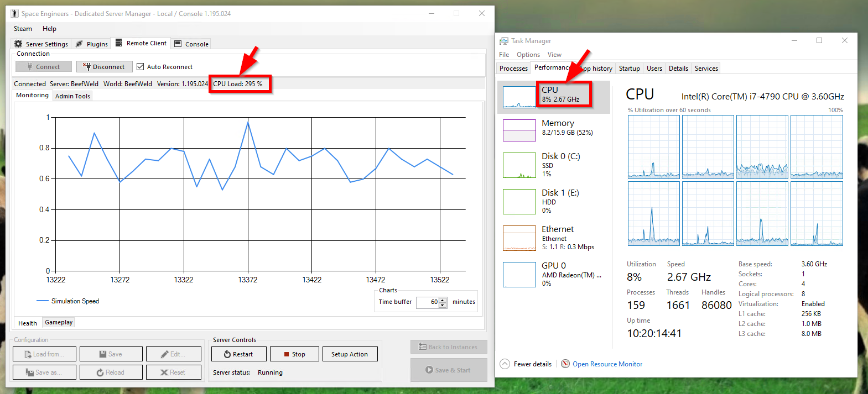Select the Monitoring tab
This screenshot has height=394, width=868.
point(32,95)
